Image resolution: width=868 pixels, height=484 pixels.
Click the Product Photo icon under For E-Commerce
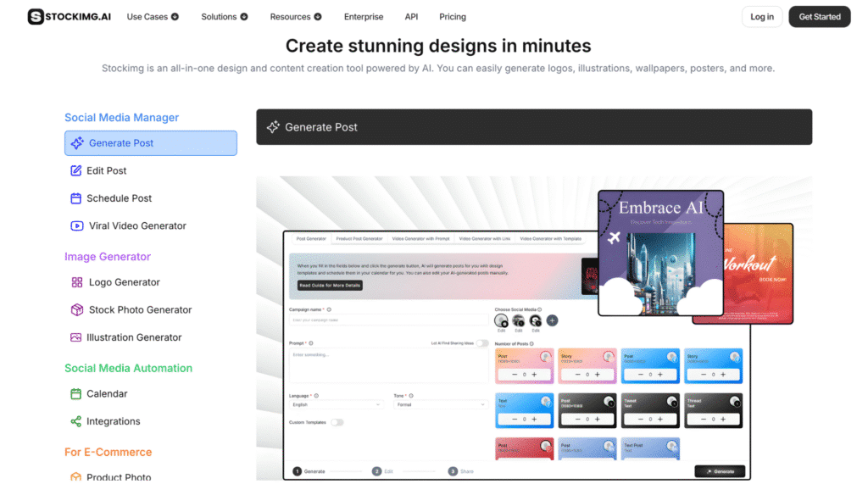point(75,477)
